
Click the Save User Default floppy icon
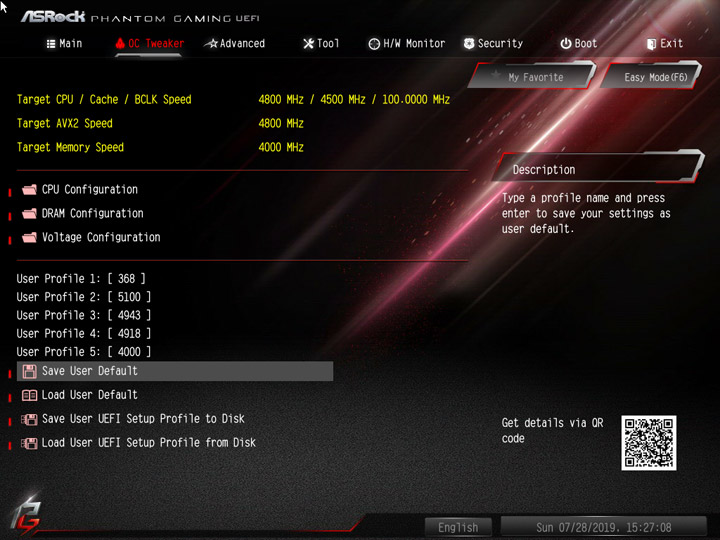29,371
